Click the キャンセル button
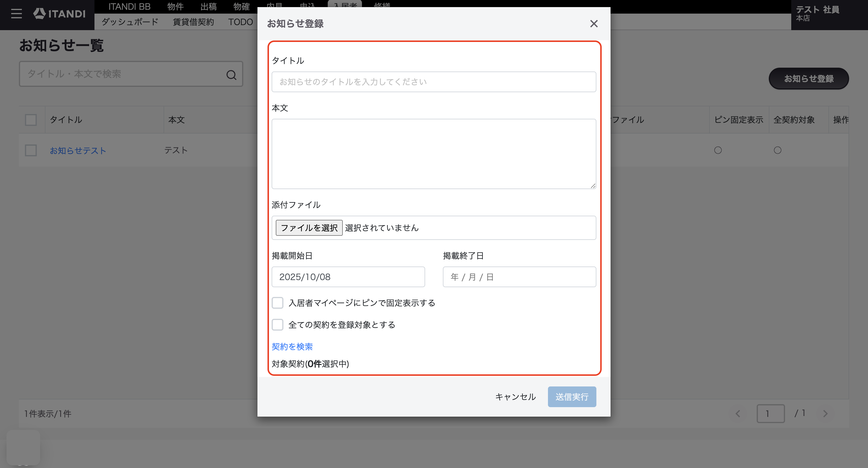Viewport: 868px width, 468px height. click(x=515, y=397)
